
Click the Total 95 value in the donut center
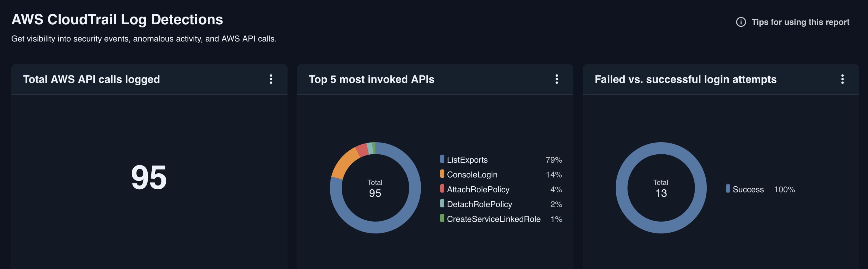click(376, 188)
